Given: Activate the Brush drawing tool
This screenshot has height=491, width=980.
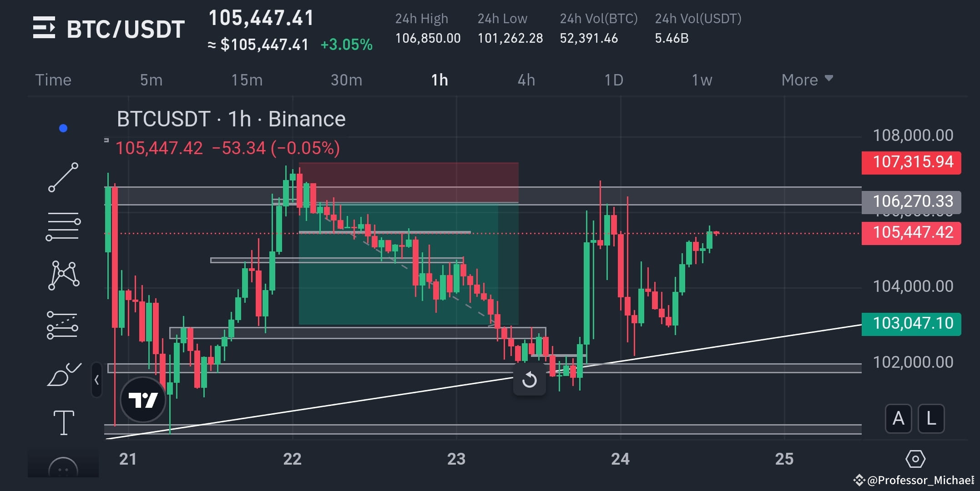Looking at the screenshot, I should [x=64, y=373].
